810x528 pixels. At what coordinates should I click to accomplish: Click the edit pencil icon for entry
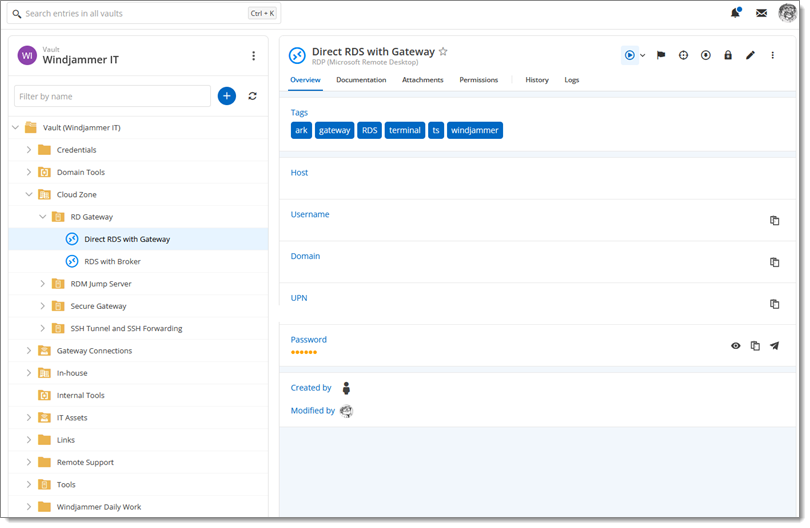click(x=750, y=55)
